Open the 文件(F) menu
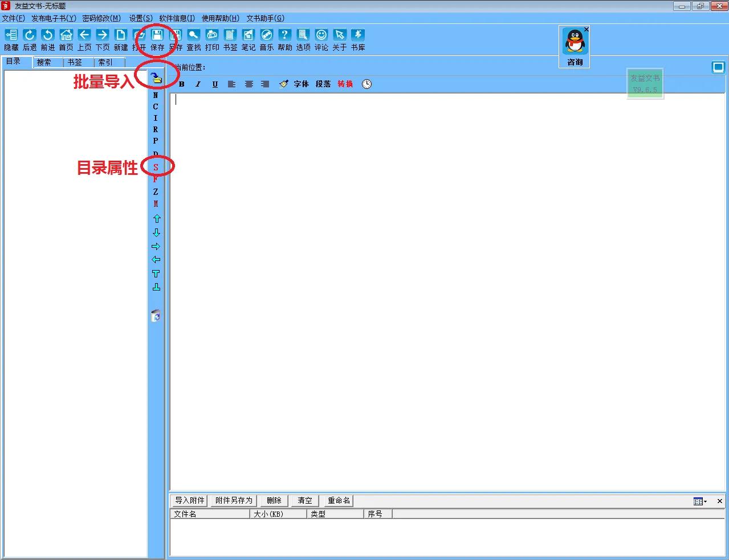Screen dimensions: 729x560 pyautogui.click(x=14, y=18)
